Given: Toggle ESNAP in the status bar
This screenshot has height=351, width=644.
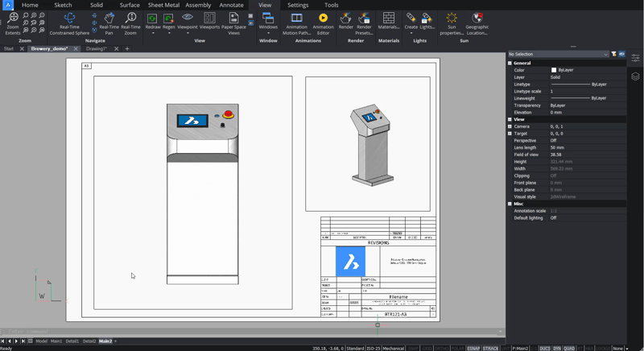Looking at the screenshot, I should coord(473,348).
